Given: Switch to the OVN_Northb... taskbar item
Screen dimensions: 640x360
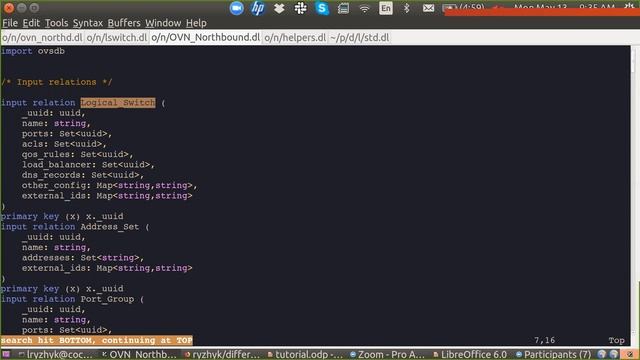Looking at the screenshot, I should point(139,354).
